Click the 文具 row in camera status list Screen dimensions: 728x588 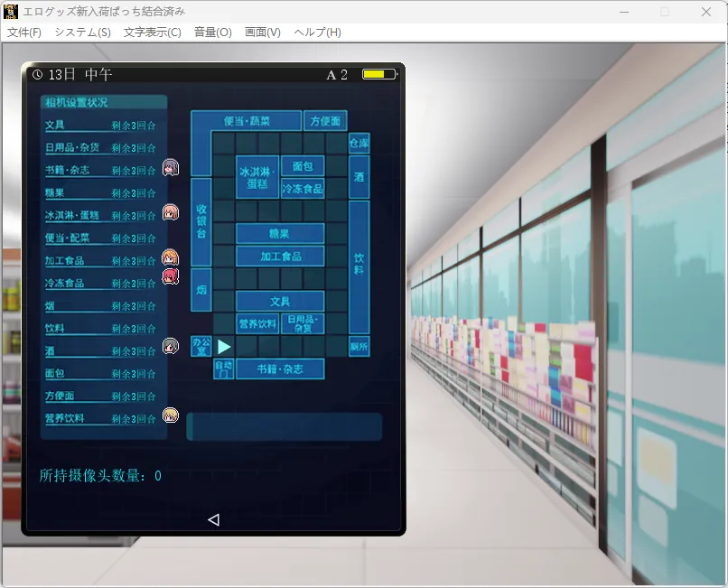[100, 126]
